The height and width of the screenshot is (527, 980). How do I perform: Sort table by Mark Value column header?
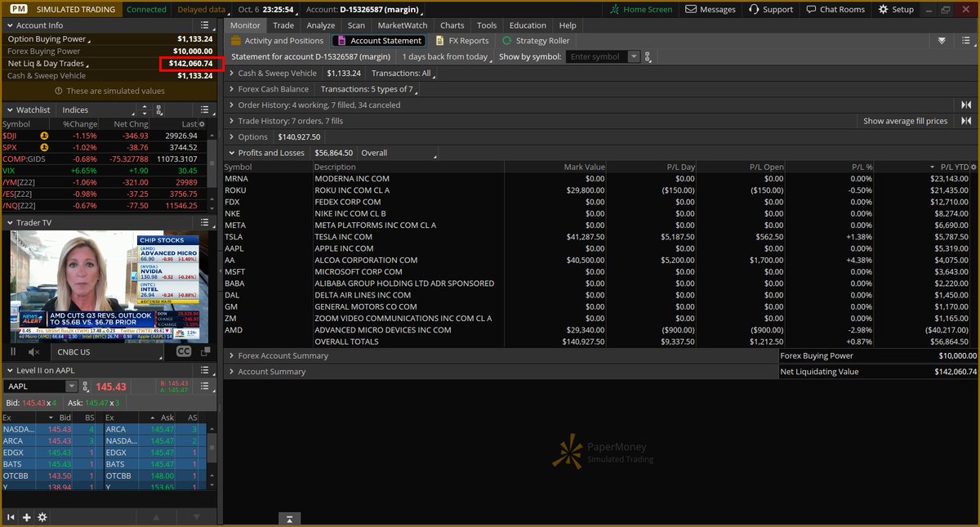(x=585, y=167)
